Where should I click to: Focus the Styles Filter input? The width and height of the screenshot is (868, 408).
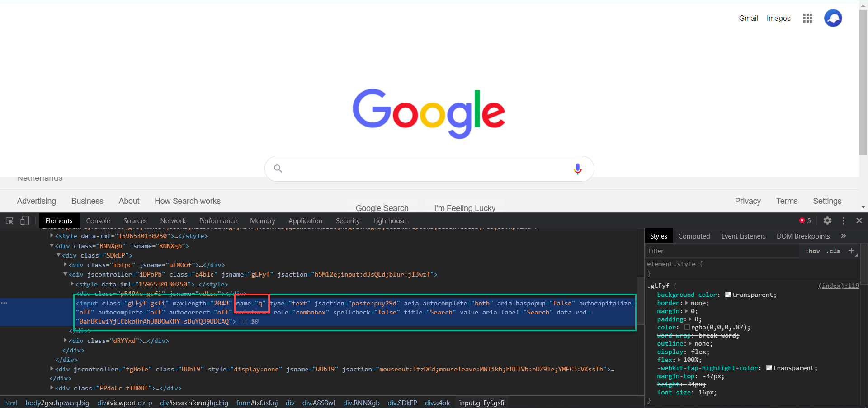point(722,251)
